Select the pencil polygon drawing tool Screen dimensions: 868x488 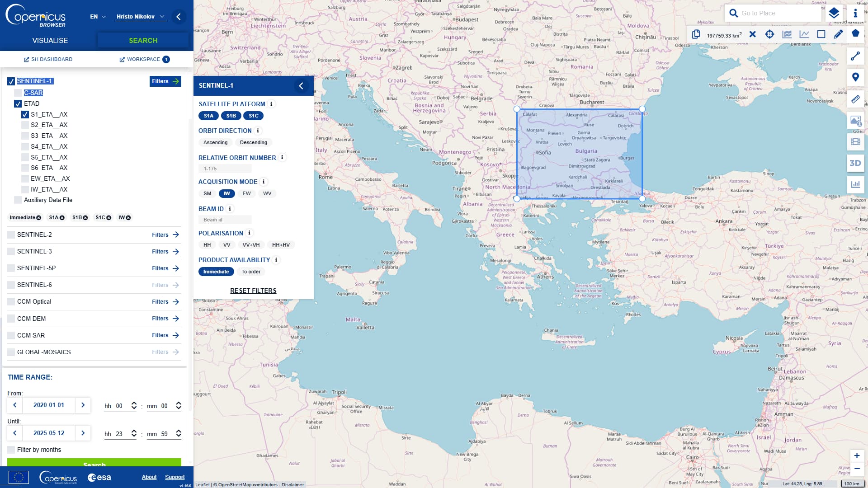point(838,34)
